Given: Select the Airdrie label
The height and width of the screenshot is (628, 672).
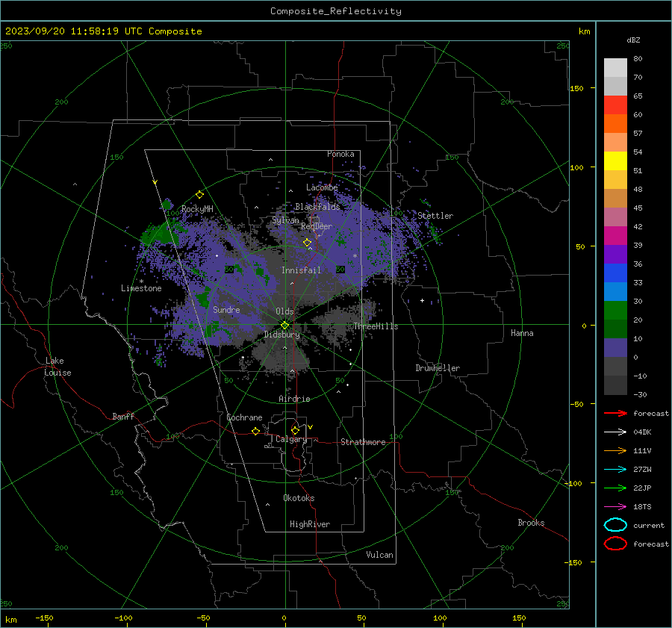Looking at the screenshot, I should pos(294,399).
